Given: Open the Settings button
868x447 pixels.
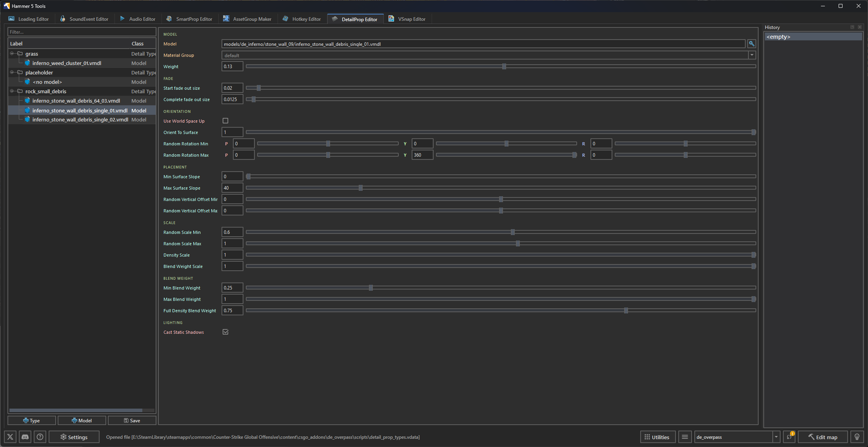Looking at the screenshot, I should [x=74, y=437].
